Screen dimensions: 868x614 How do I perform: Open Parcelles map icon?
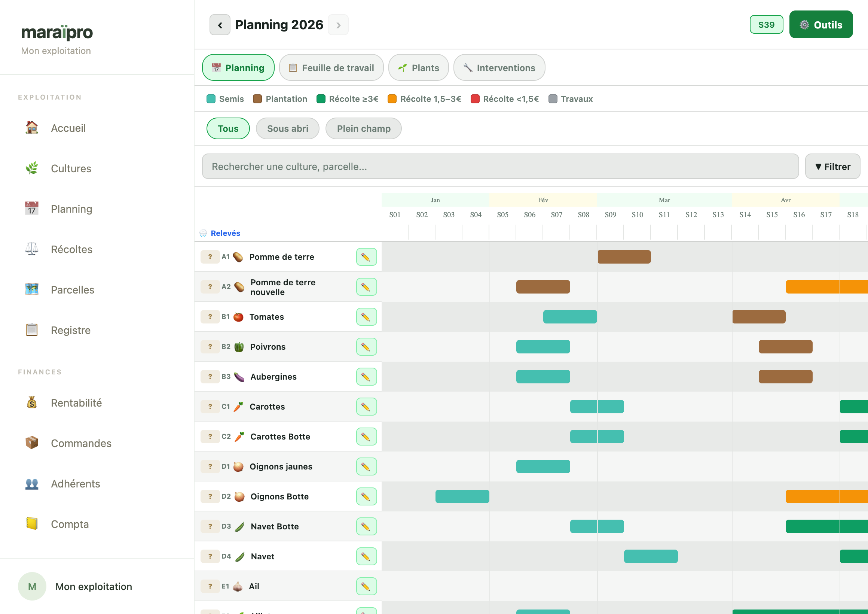[x=32, y=289]
